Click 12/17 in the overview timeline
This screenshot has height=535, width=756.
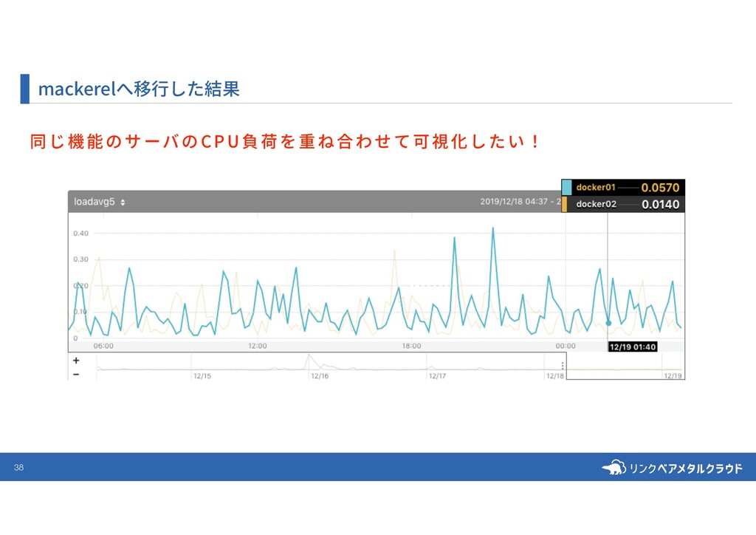tap(437, 376)
